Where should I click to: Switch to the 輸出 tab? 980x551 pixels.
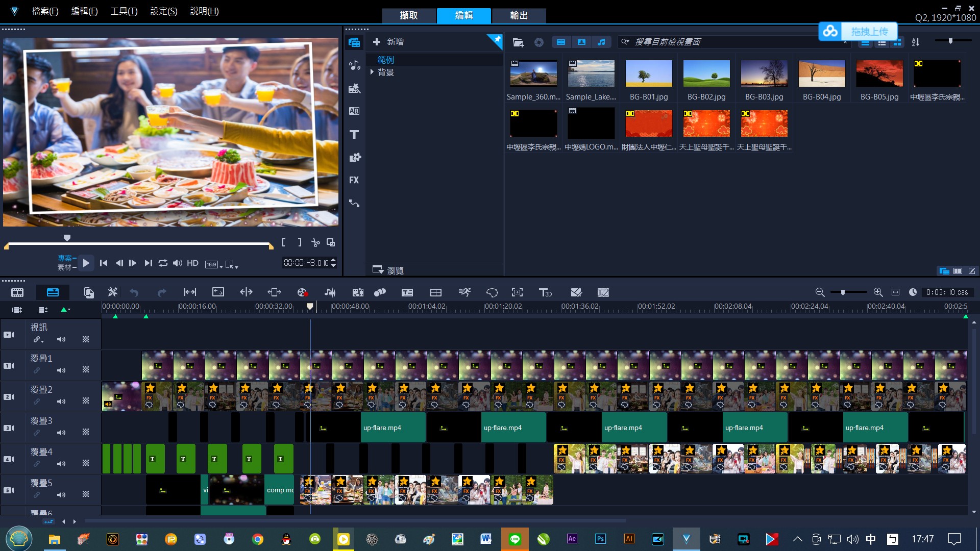click(519, 15)
